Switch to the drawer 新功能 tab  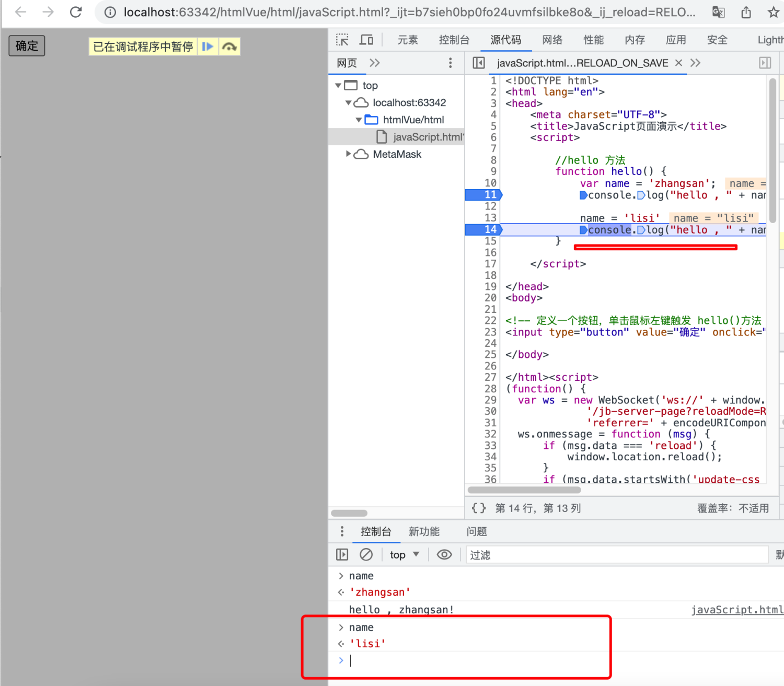point(424,531)
